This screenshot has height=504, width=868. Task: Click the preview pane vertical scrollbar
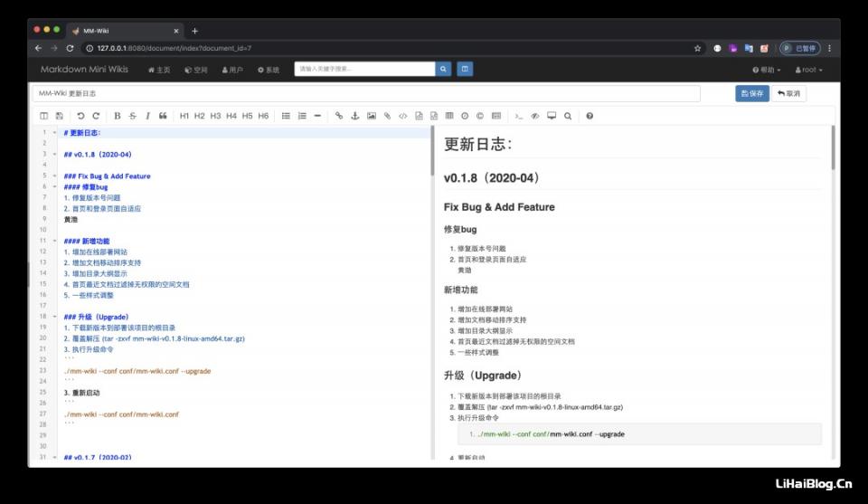[833, 147]
